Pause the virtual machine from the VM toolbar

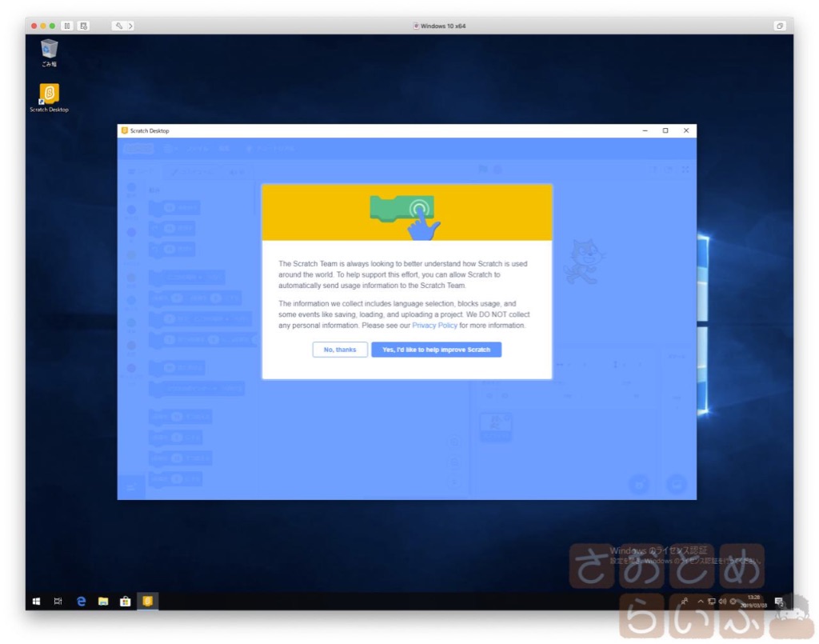67,26
